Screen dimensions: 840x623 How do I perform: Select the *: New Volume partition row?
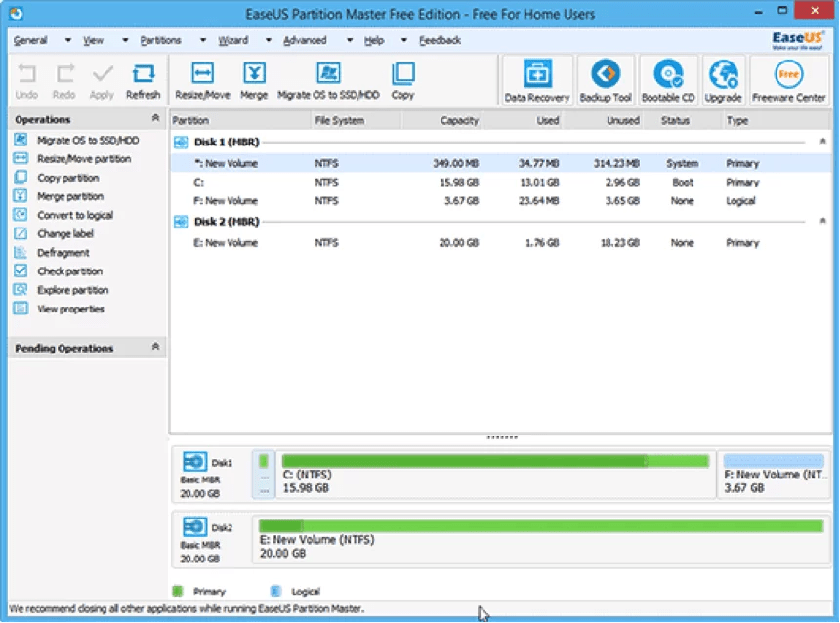point(501,163)
